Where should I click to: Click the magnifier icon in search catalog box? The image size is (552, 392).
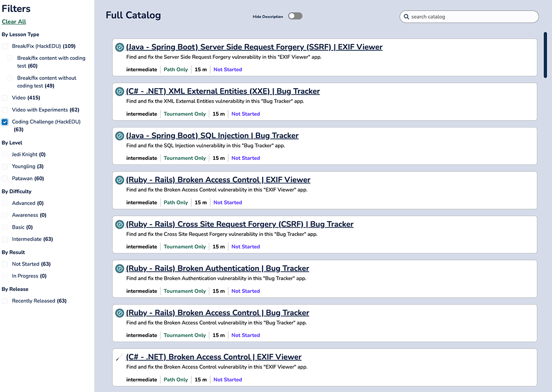[406, 17]
